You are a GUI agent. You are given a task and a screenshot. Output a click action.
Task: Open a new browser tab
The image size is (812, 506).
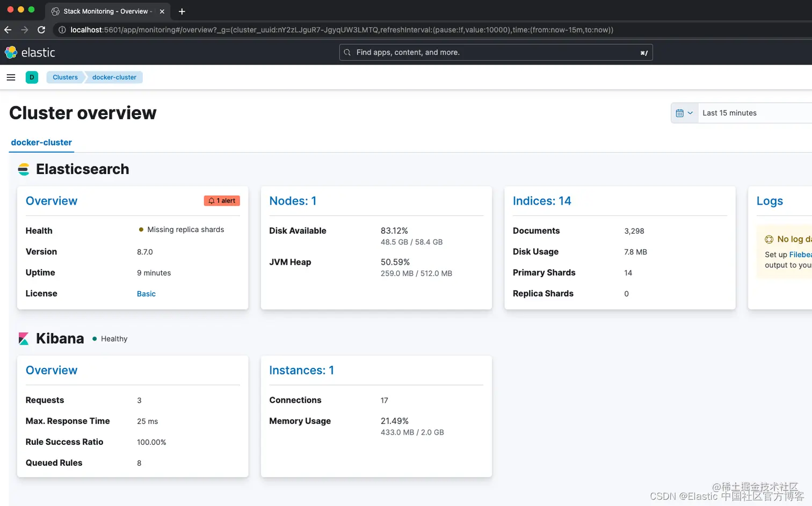click(182, 11)
